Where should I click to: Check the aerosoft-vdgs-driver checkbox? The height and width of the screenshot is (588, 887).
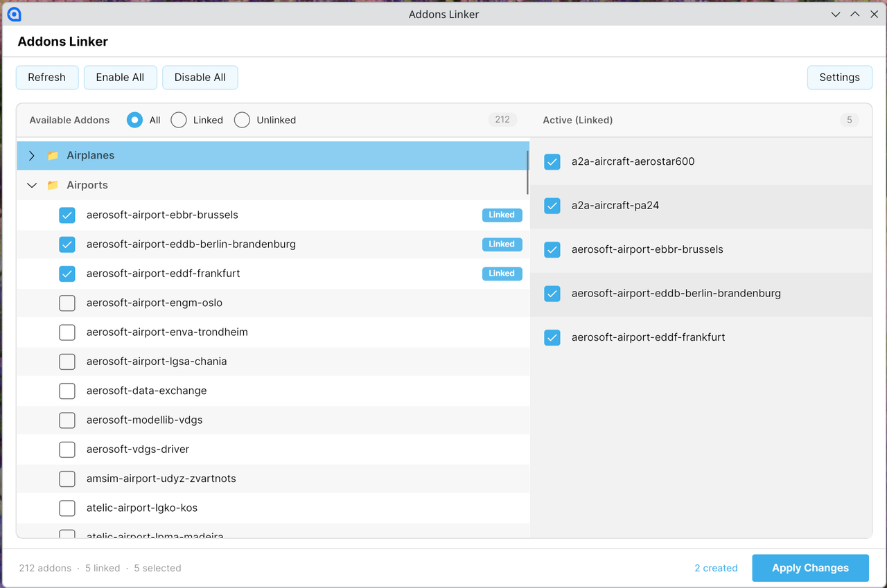point(67,449)
